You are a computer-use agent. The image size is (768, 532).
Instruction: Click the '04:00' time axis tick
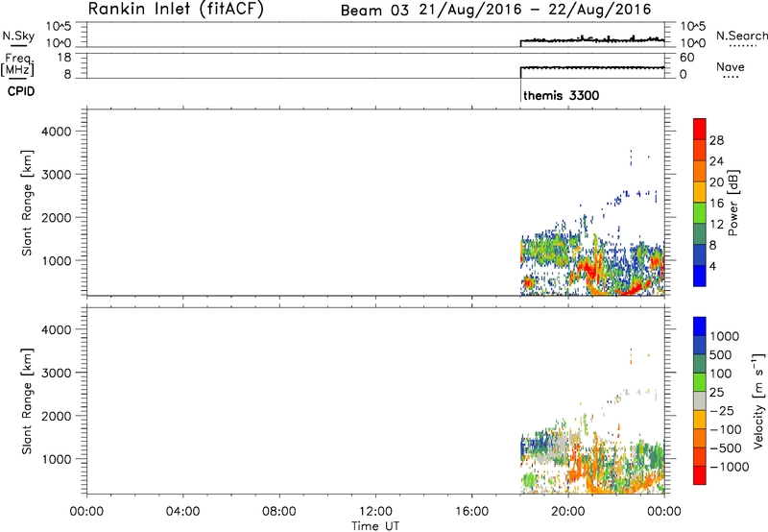pos(183,511)
